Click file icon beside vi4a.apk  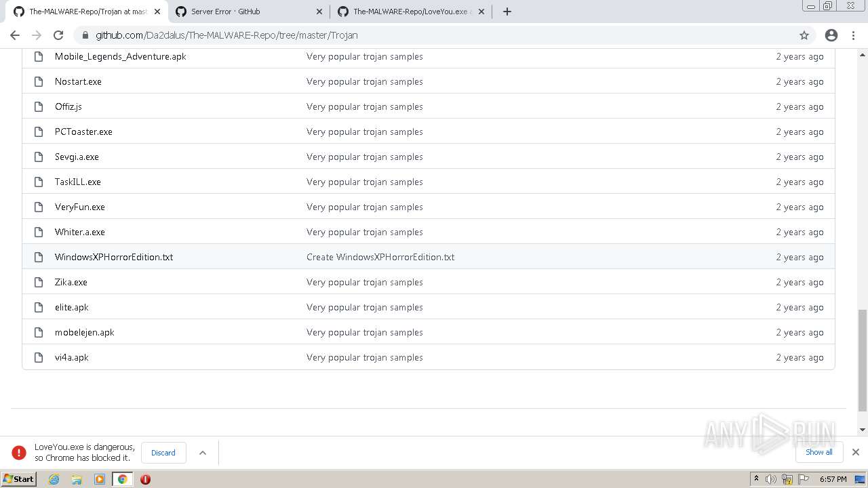39,357
